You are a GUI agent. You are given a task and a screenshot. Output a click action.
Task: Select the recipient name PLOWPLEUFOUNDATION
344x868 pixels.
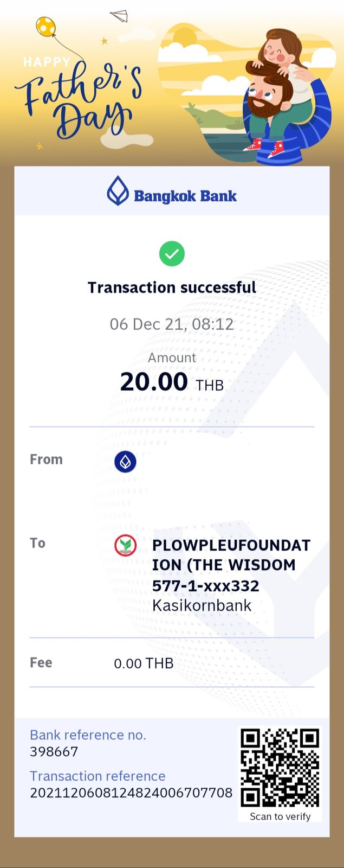click(x=231, y=554)
